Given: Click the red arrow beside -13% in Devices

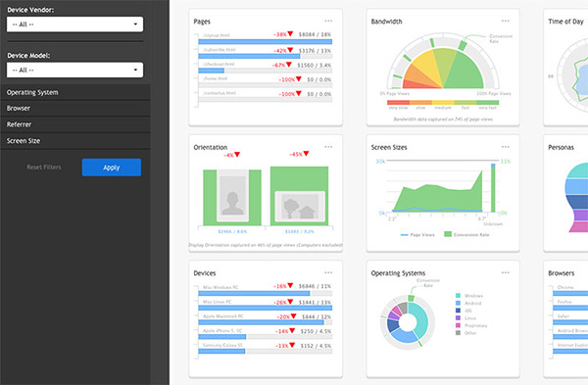Looking at the screenshot, I should pyautogui.click(x=292, y=345).
